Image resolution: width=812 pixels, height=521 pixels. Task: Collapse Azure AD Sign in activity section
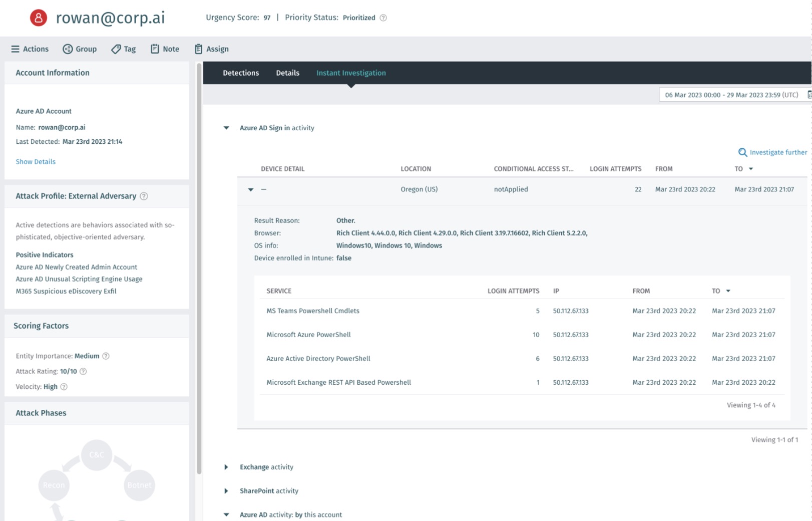coord(226,128)
